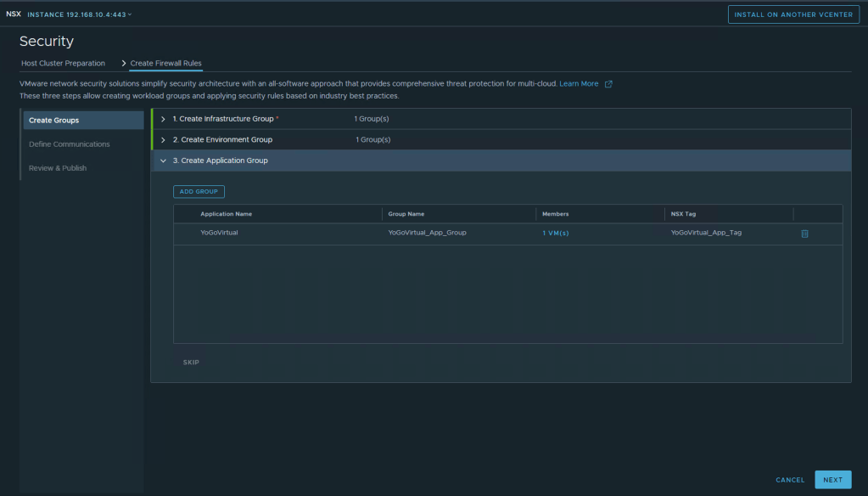
Task: Expand the Create Environment Group section
Action: coord(163,139)
